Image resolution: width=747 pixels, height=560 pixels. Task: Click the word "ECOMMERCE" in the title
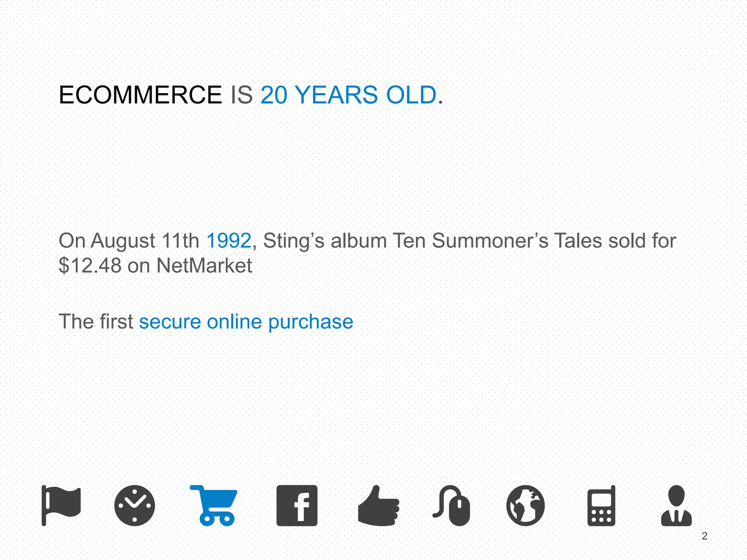pyautogui.click(x=140, y=95)
